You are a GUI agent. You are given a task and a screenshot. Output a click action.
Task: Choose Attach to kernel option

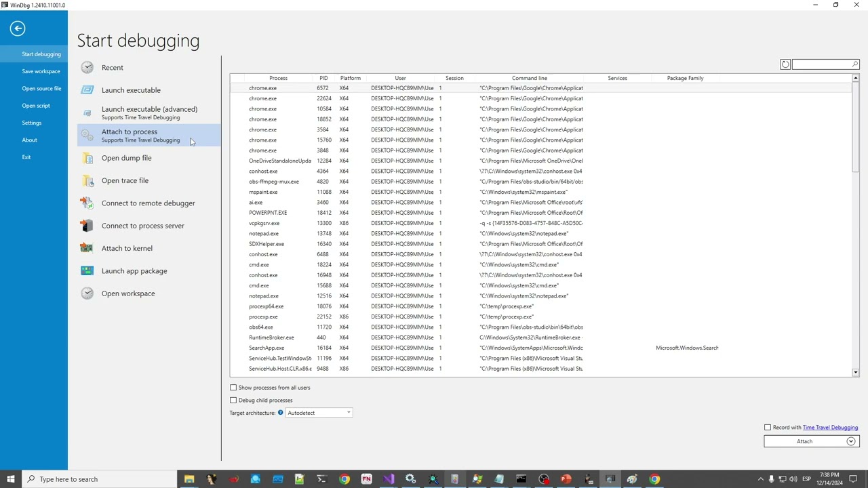[x=149, y=248]
